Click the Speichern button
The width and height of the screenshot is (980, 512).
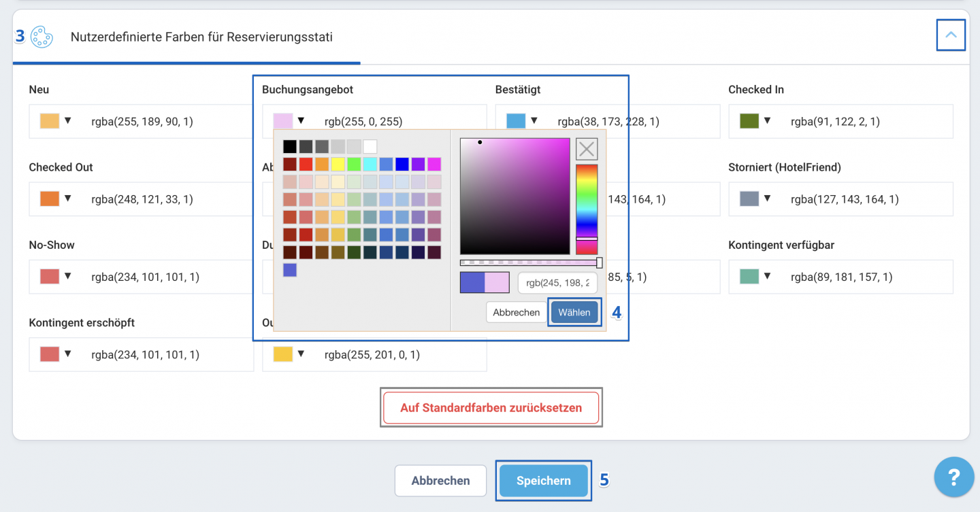coord(544,481)
